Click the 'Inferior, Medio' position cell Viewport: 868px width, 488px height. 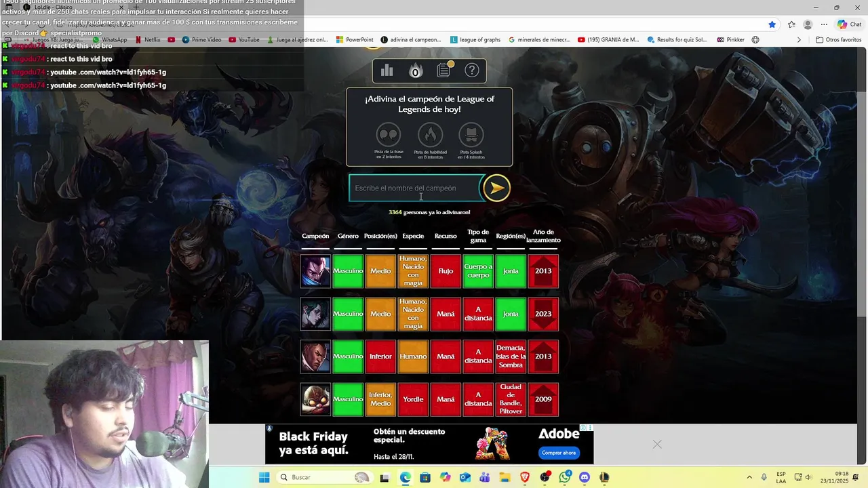click(380, 399)
